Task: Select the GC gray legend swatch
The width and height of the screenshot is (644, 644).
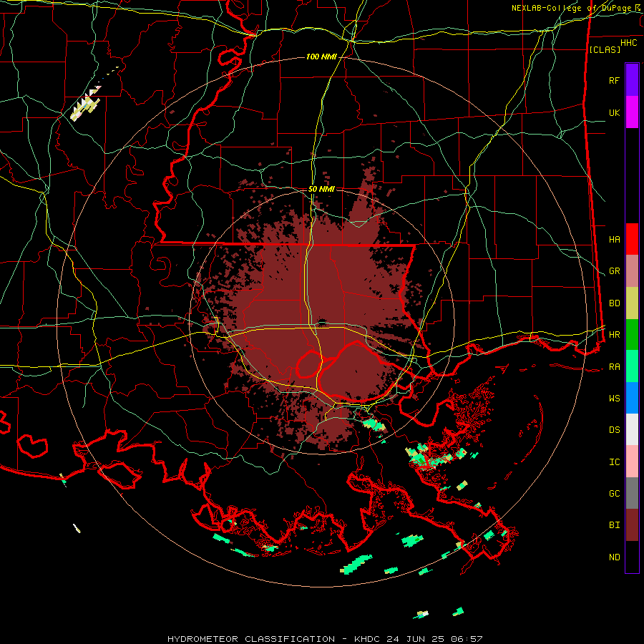Action: pyautogui.click(x=632, y=493)
